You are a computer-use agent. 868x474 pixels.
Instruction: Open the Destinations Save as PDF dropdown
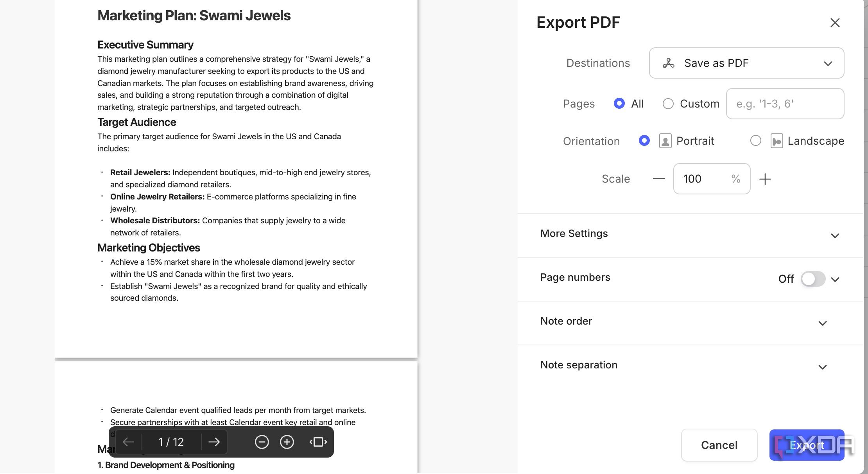(x=746, y=63)
